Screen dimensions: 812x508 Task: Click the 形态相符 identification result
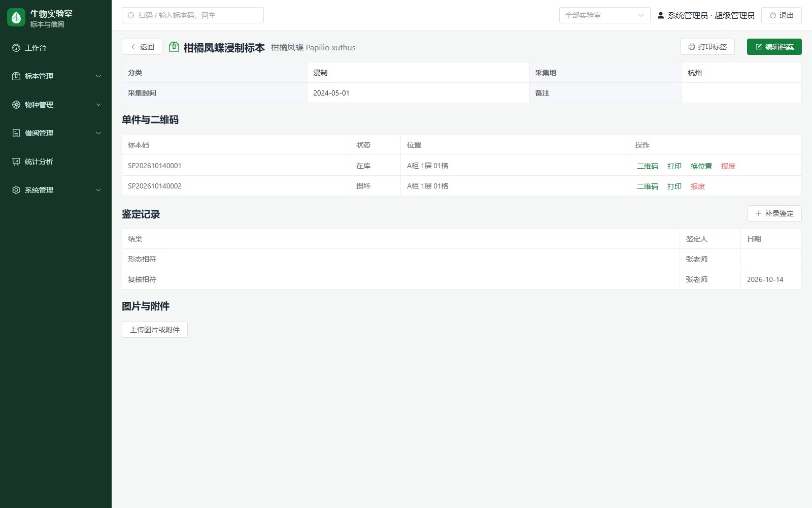tap(142, 259)
